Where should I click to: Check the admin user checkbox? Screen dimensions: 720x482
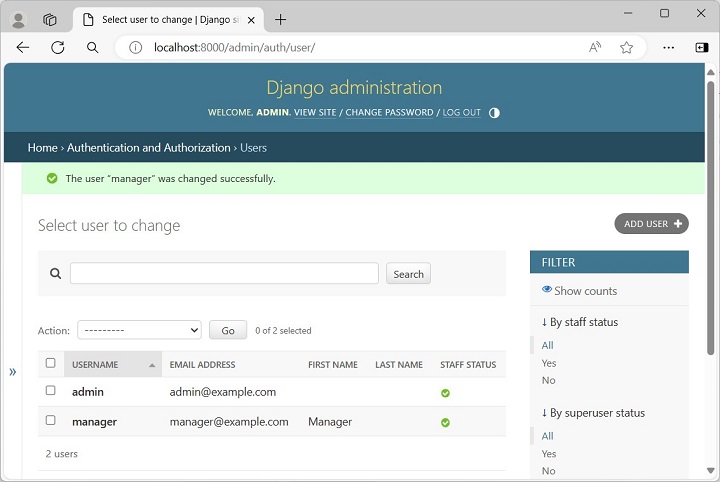[x=51, y=390]
